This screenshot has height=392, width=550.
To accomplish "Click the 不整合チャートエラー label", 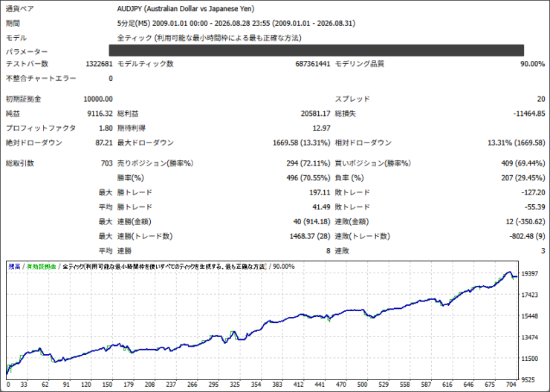I will coord(41,79).
